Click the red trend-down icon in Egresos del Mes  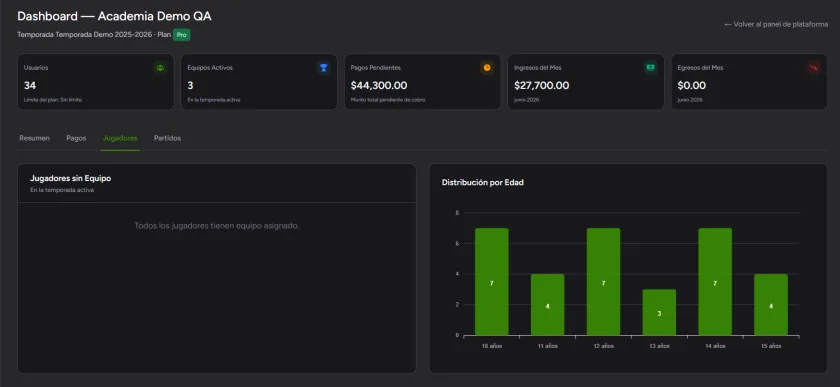tap(814, 68)
